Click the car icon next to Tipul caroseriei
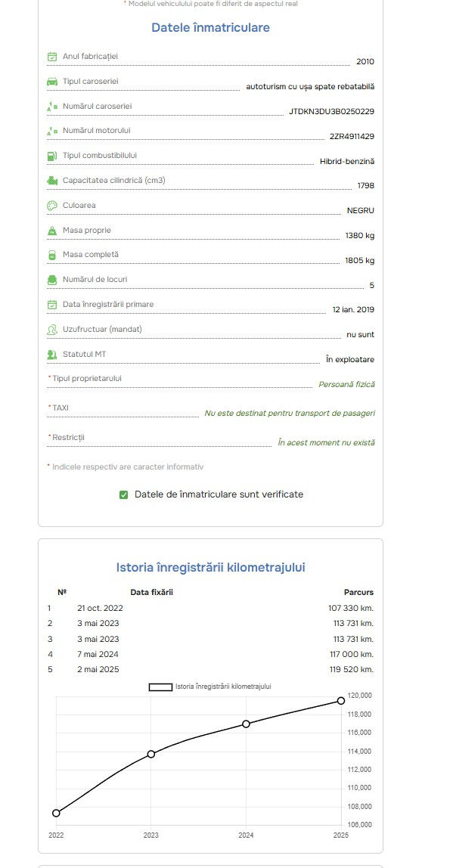Viewport: 453px width, 868px height. pyautogui.click(x=52, y=82)
